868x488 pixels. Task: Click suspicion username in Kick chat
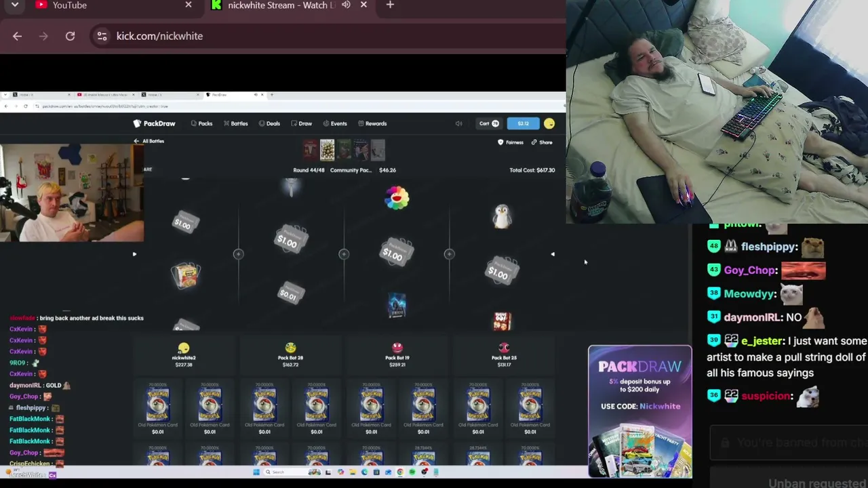[766, 396]
